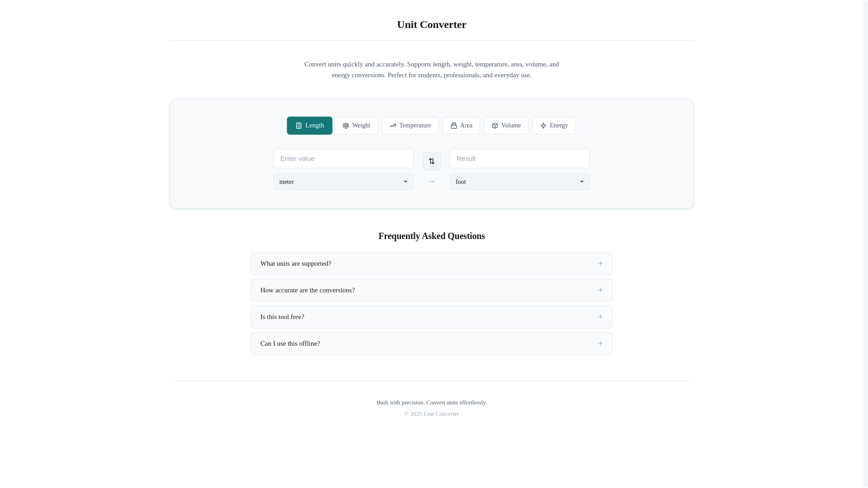
Task: Open the 'foot' target unit dropdown
Action: 519,182
